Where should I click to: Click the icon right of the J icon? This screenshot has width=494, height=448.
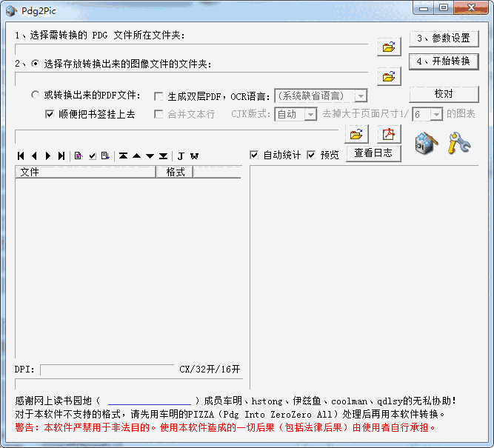point(194,156)
